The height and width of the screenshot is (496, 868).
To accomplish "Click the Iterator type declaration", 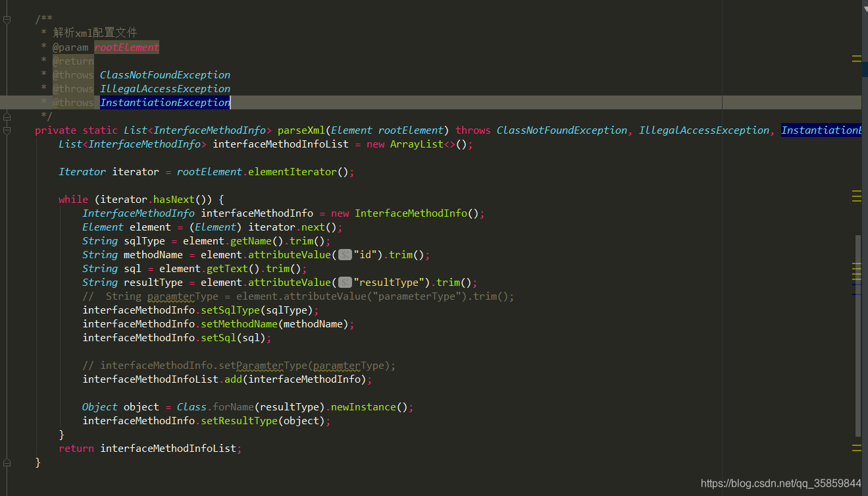I will [82, 172].
